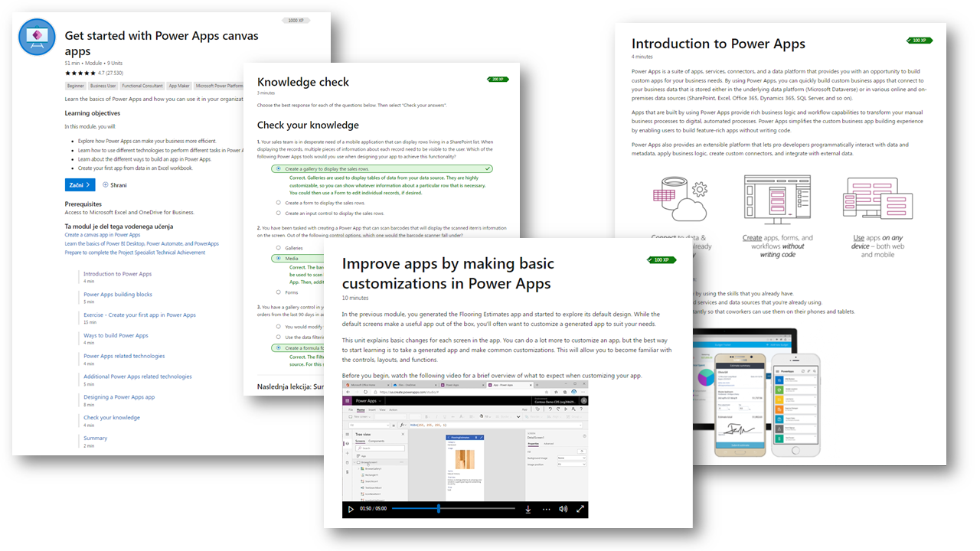Click the fx formula icon in video
Image resolution: width=980 pixels, height=551 pixels.
pyautogui.click(x=402, y=424)
